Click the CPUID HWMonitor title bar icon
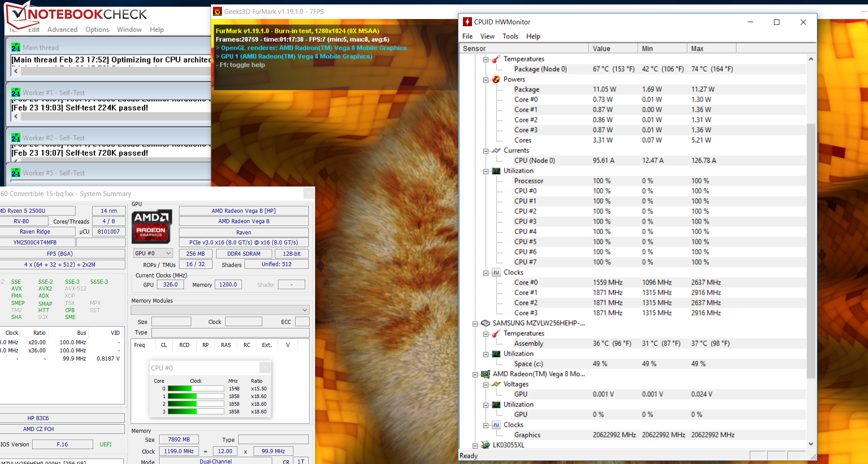The height and width of the screenshot is (464, 868). point(467,22)
